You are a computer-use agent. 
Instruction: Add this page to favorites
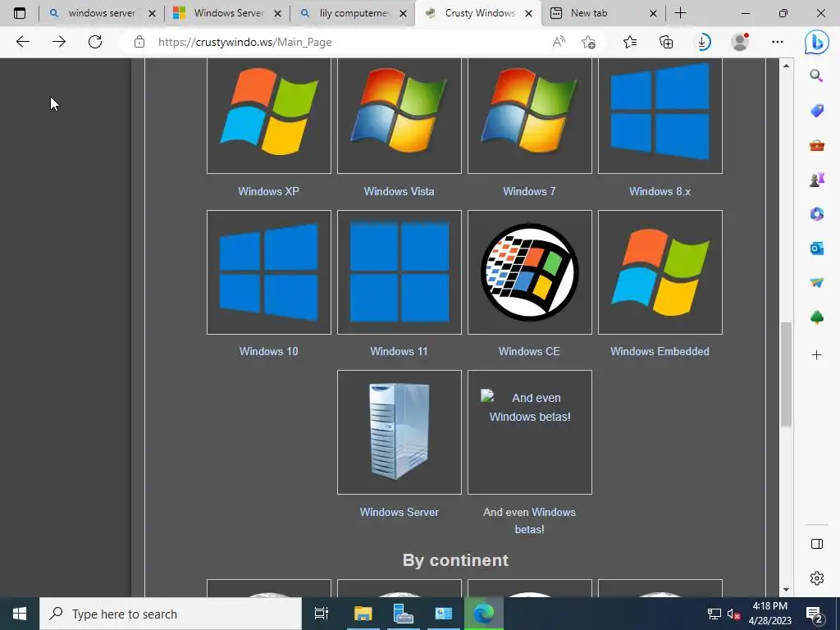tap(588, 42)
